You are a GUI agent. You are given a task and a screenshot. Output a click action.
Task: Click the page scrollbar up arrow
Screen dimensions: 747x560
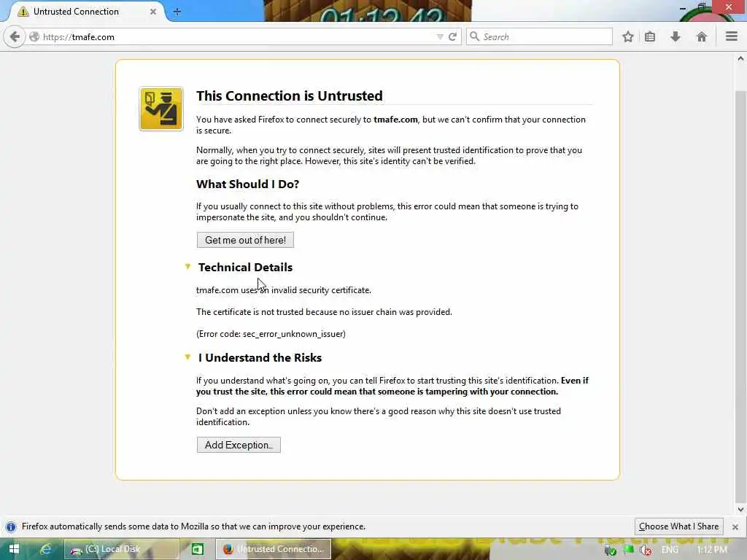click(x=740, y=58)
